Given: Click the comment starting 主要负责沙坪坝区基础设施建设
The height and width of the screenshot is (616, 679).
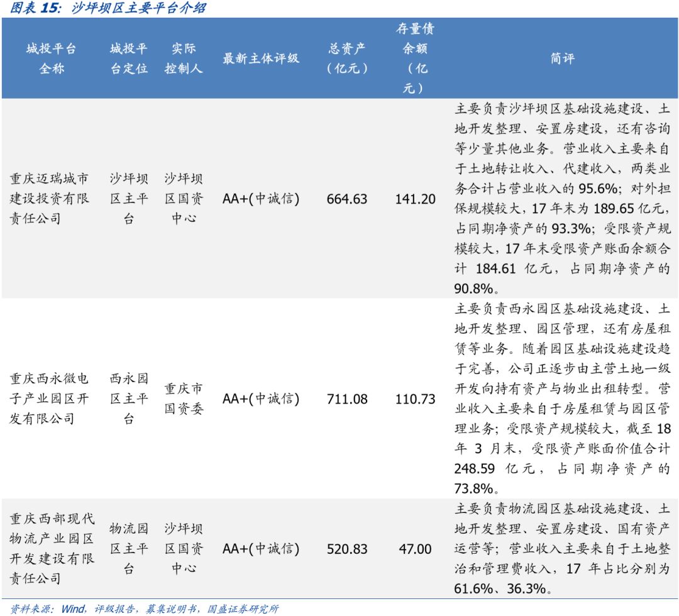Looking at the screenshot, I should [562, 199].
